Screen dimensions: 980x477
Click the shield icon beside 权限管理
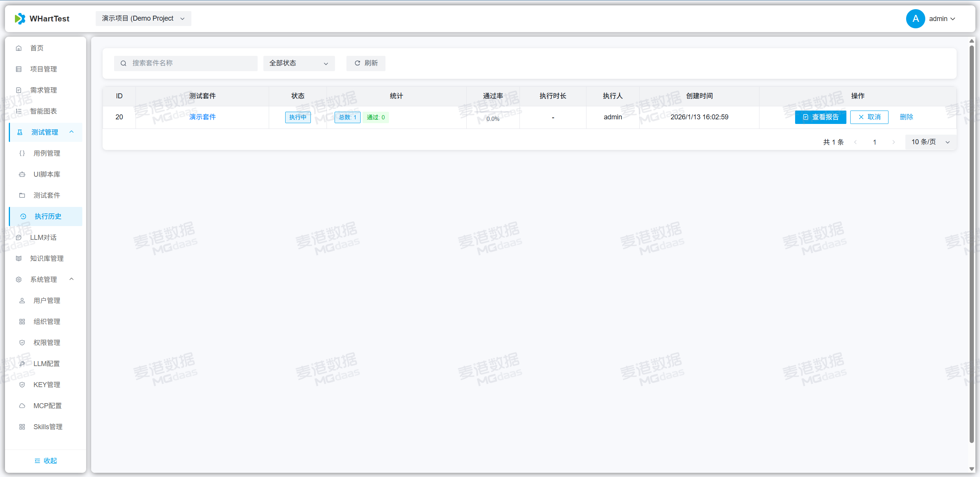coord(22,343)
